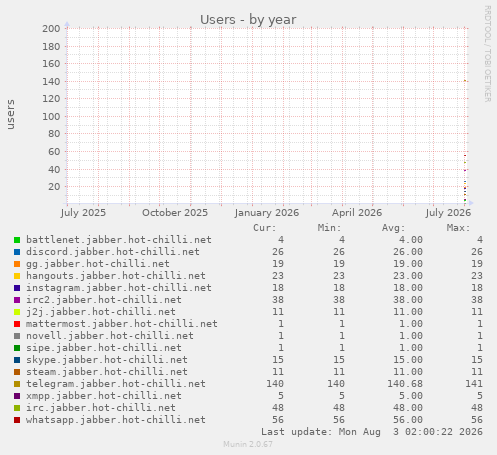Click the 'July 2026' x-axis label
Screen dimensions: 497x455
[x=448, y=213]
